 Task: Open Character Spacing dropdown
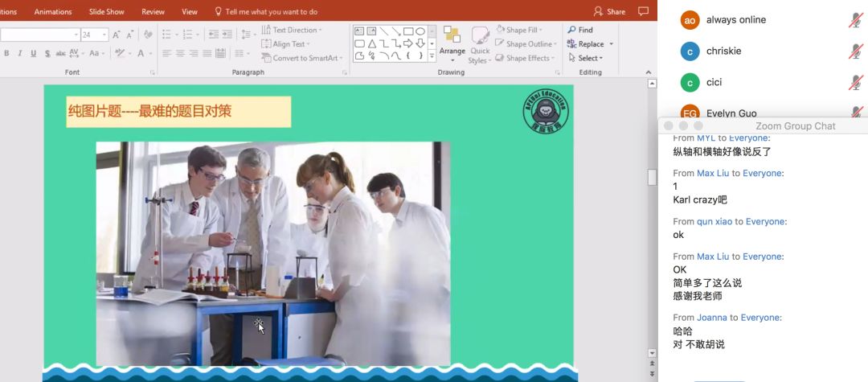pyautogui.click(x=76, y=53)
